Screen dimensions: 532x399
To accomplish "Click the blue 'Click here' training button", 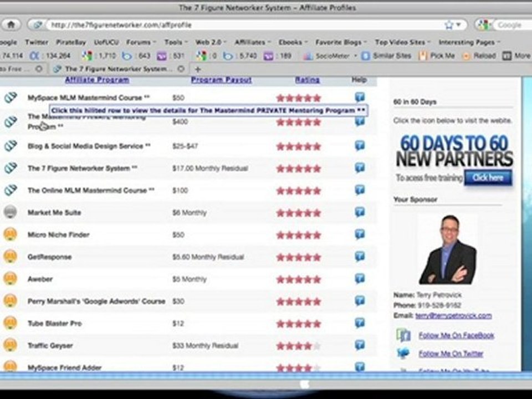I will click(x=488, y=177).
